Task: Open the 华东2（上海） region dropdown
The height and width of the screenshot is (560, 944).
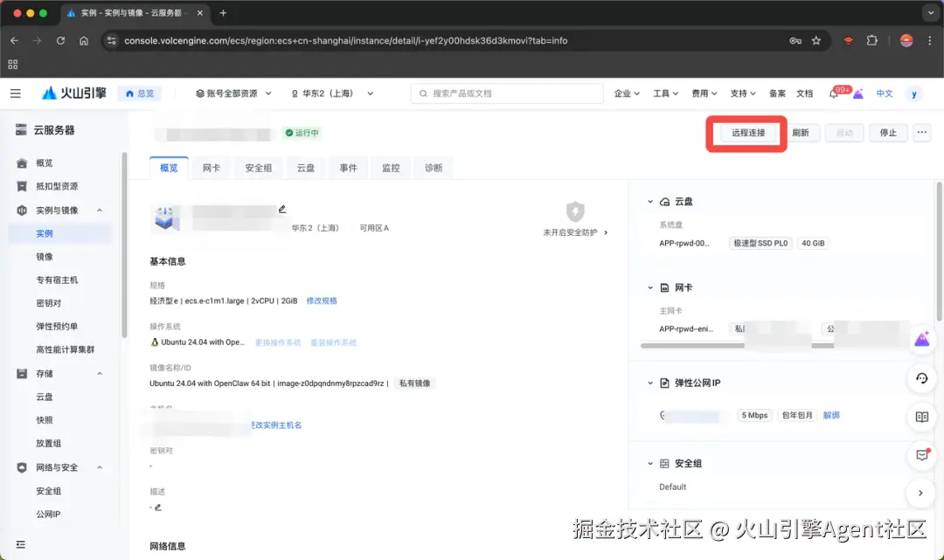Action: (332, 93)
